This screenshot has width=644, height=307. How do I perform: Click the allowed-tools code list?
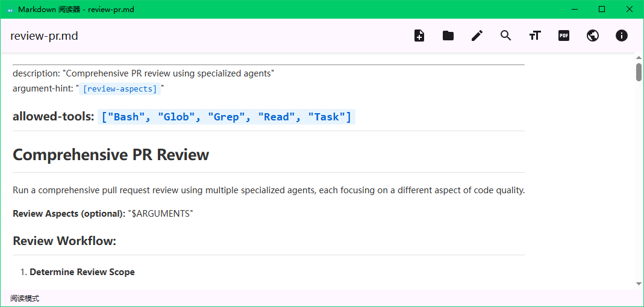227,117
